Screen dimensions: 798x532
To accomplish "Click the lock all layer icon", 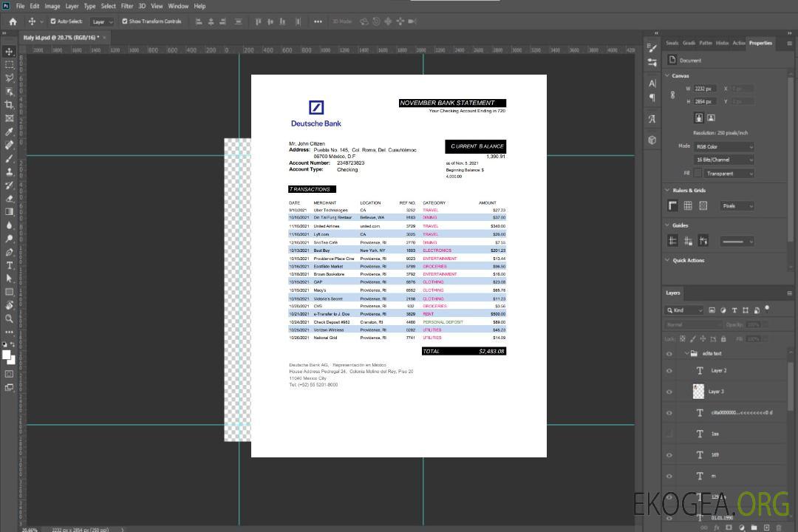I will click(723, 338).
